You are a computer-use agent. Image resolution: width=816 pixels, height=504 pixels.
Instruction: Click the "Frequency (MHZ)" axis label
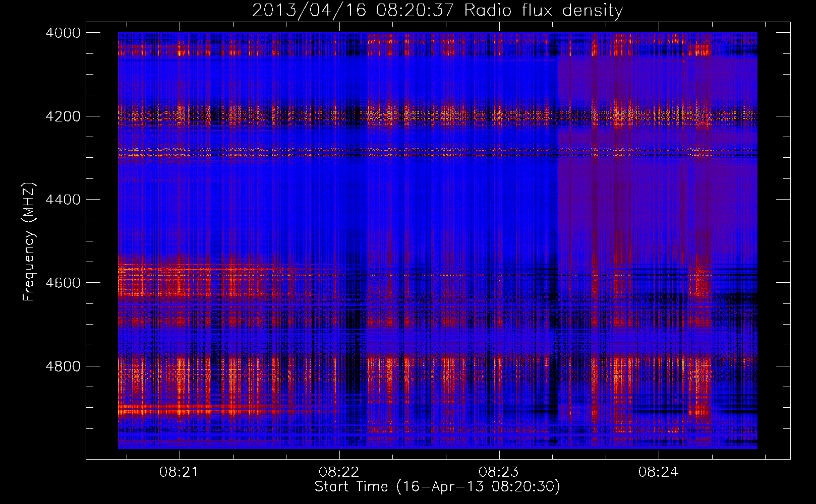29,242
